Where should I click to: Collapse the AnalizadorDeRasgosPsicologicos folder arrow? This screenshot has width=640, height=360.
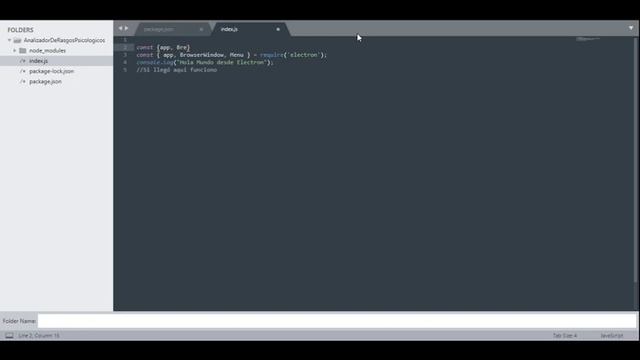(x=9, y=40)
